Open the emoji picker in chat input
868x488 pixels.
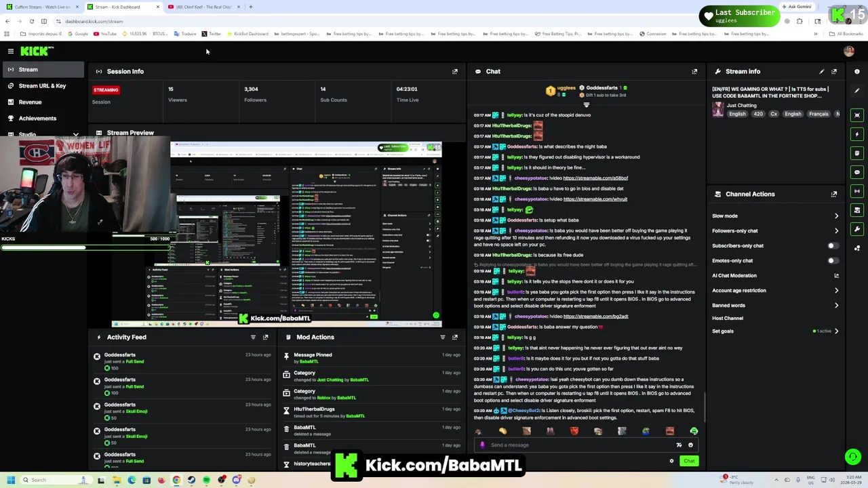click(690, 445)
